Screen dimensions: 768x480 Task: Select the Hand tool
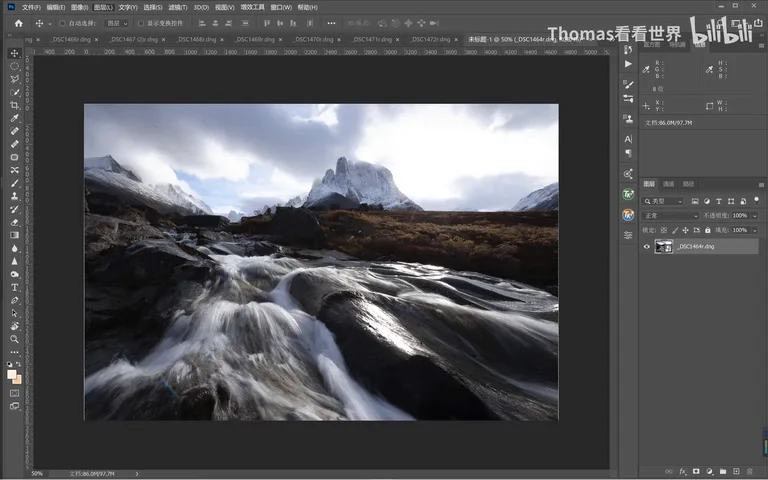click(x=15, y=326)
